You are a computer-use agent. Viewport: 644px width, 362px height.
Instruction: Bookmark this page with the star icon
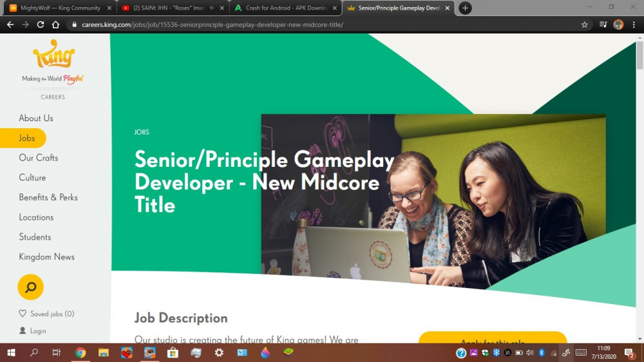[x=585, y=24]
